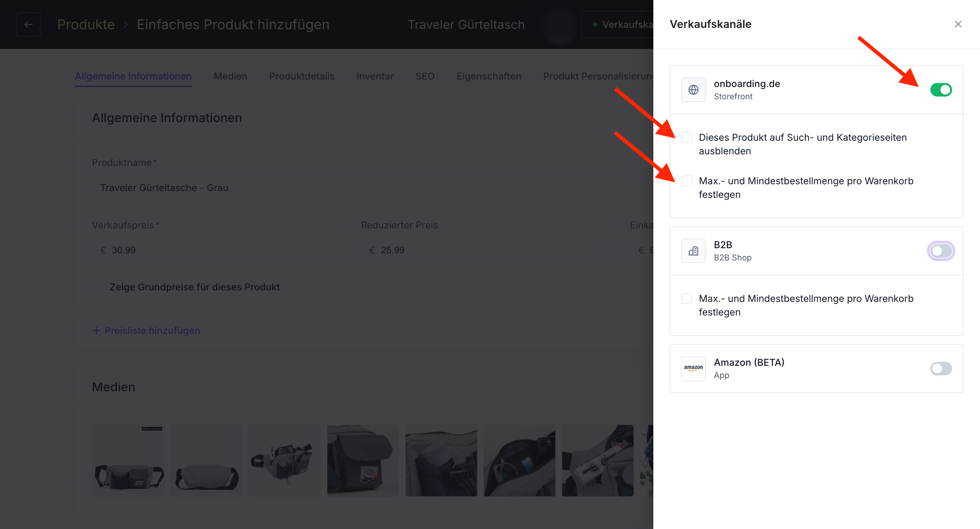The height and width of the screenshot is (529, 980).
Task: Click the Produkte breadcrumb link
Action: point(86,24)
